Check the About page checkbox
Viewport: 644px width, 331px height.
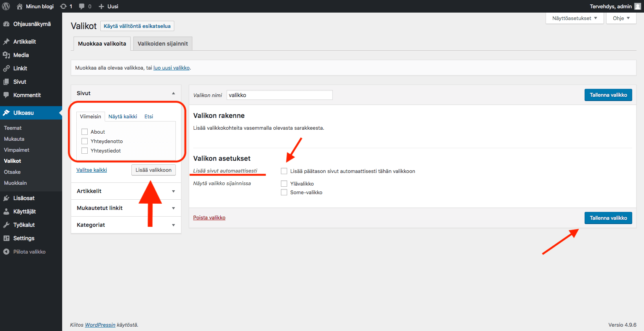(85, 132)
